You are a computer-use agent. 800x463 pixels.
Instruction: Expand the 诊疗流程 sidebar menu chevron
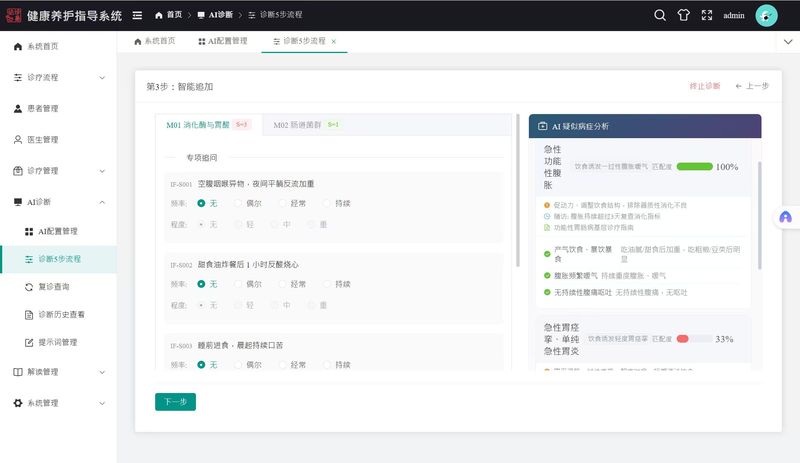pyautogui.click(x=102, y=78)
